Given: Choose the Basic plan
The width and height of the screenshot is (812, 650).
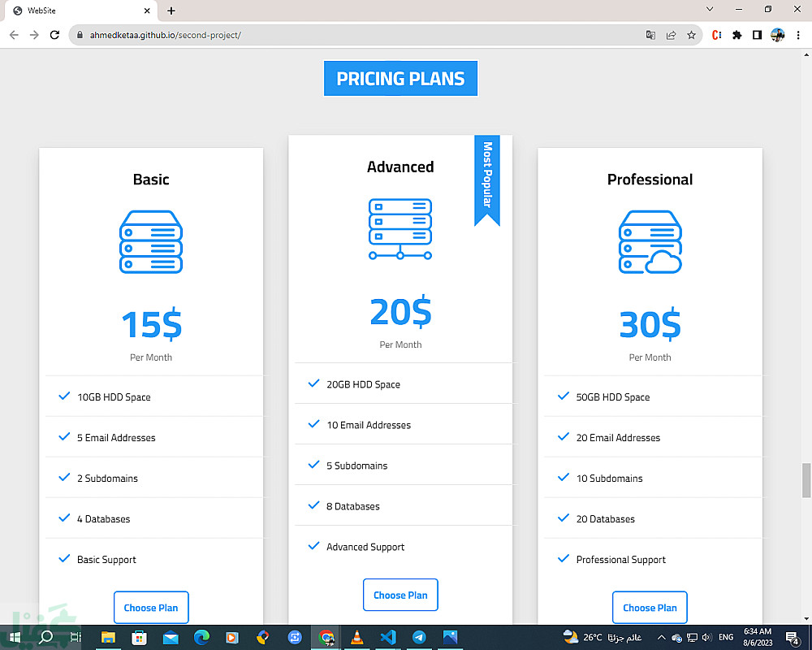Looking at the screenshot, I should point(151,608).
